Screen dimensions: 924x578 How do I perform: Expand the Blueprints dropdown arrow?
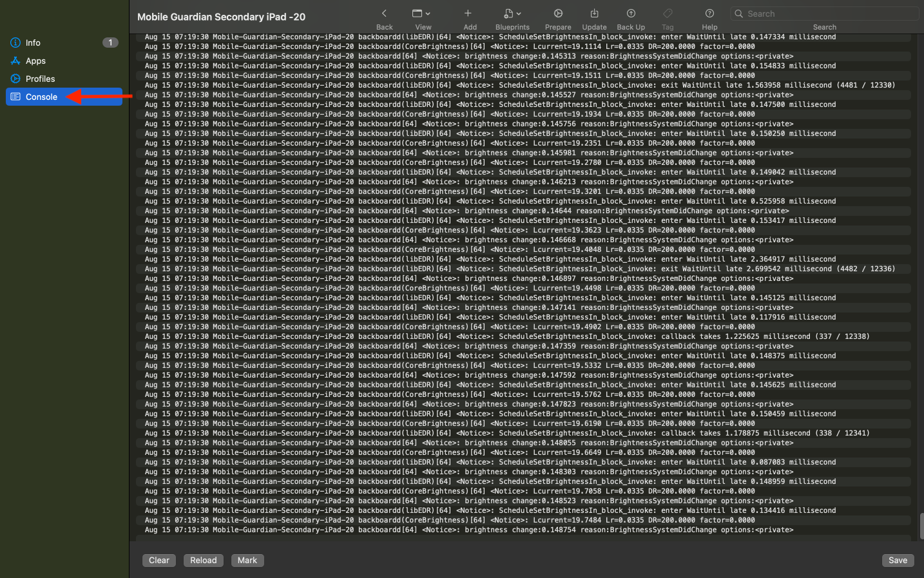(x=519, y=14)
